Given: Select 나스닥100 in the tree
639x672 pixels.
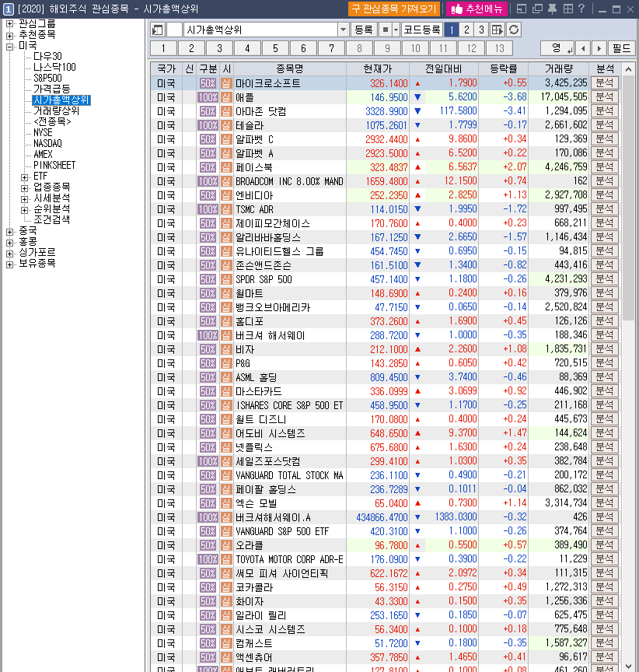Looking at the screenshot, I should pyautogui.click(x=54, y=68).
